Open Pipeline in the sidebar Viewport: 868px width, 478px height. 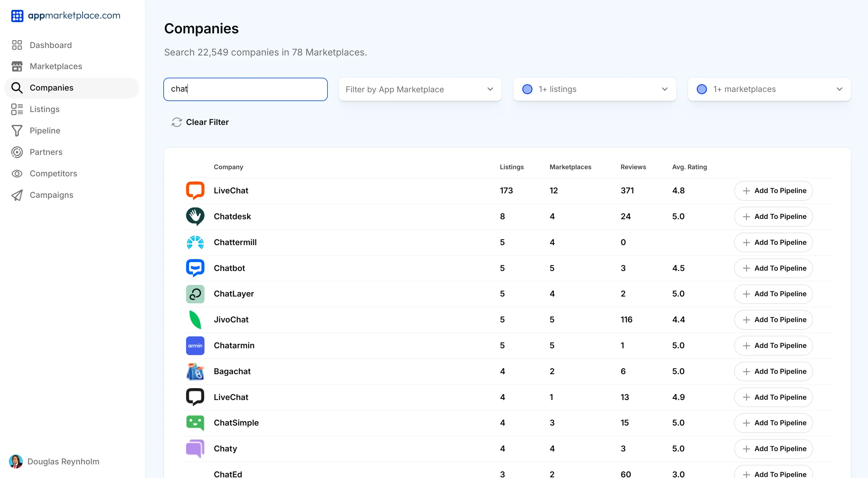71,131
